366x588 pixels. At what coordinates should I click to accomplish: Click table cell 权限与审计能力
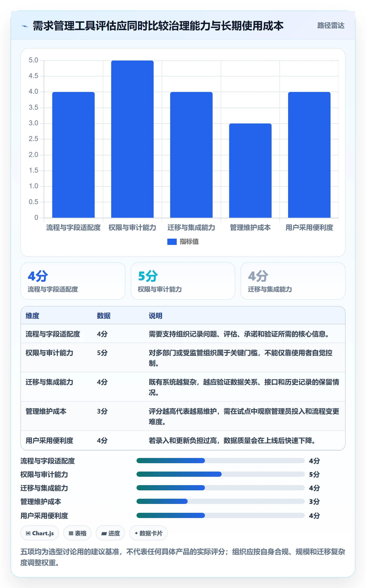coord(49,353)
